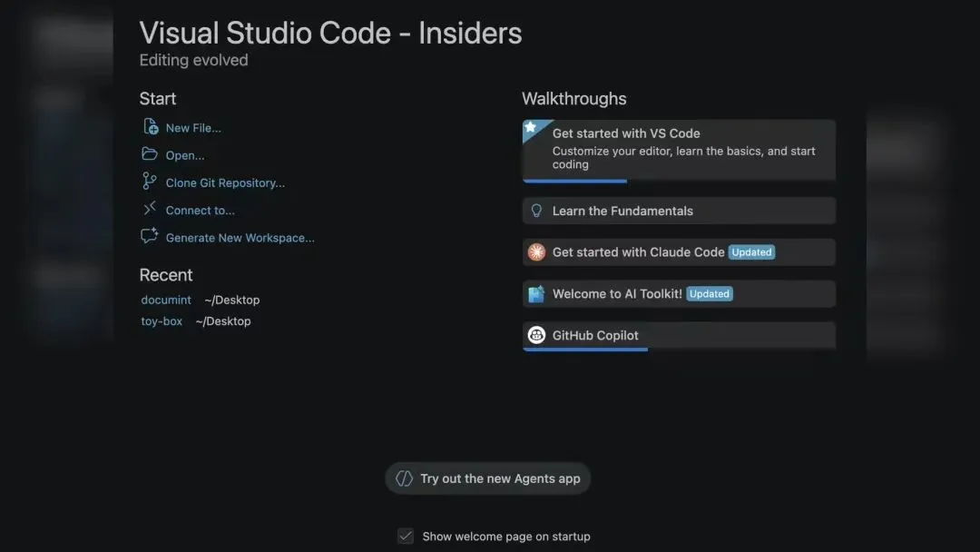Click the VS Code walkthrough progress bar
The image size is (980, 552).
[x=575, y=182]
